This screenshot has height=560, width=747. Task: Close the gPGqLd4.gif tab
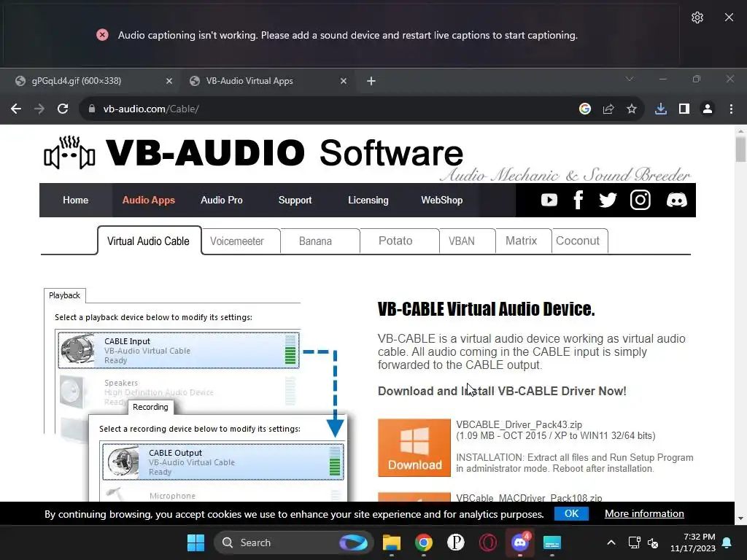[x=169, y=81]
